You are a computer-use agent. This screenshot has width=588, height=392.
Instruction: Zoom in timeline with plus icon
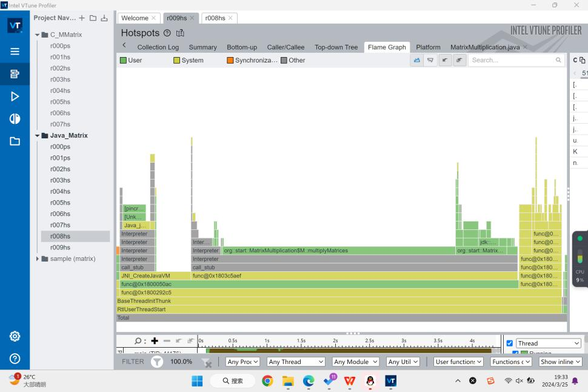click(155, 340)
